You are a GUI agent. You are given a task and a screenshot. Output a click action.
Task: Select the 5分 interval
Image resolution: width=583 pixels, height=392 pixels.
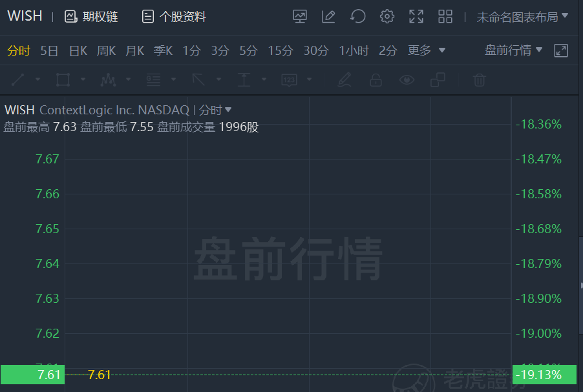click(248, 50)
